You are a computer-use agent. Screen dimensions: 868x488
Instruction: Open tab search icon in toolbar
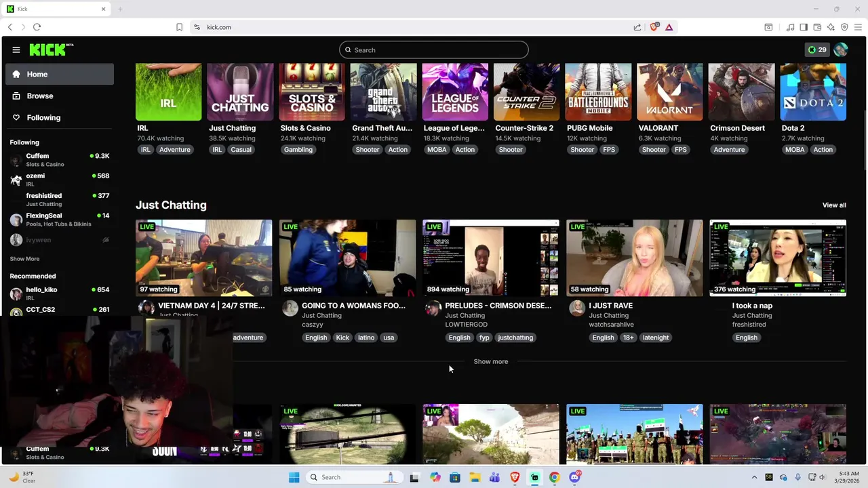click(x=768, y=27)
